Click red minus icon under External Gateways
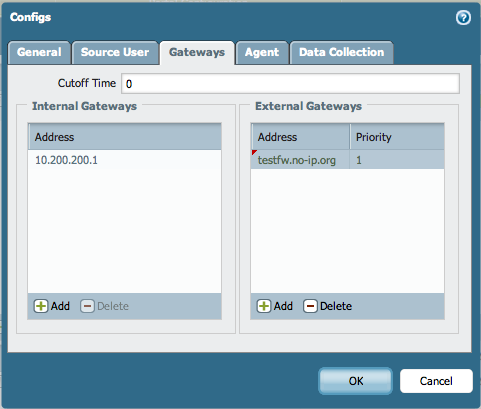This screenshot has width=481, height=409. point(310,306)
